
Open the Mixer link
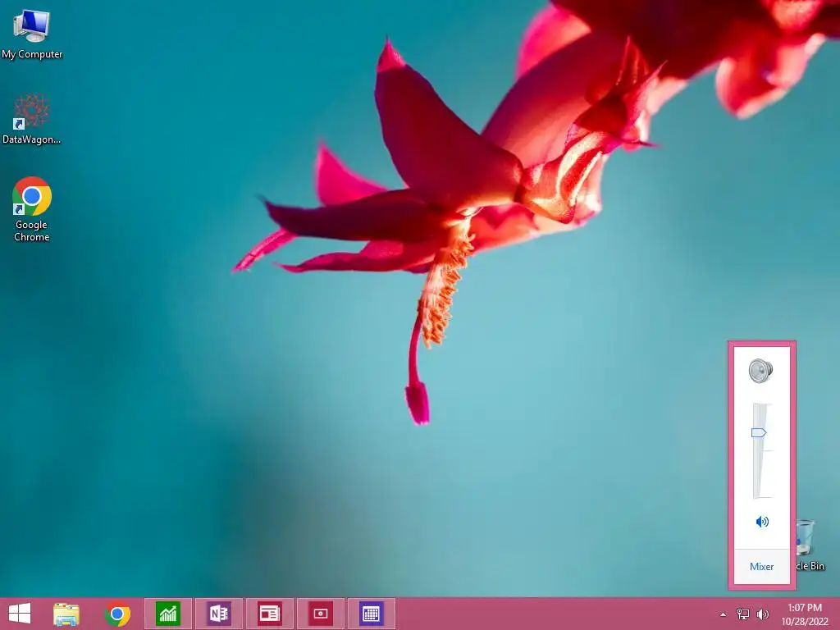[x=762, y=566]
